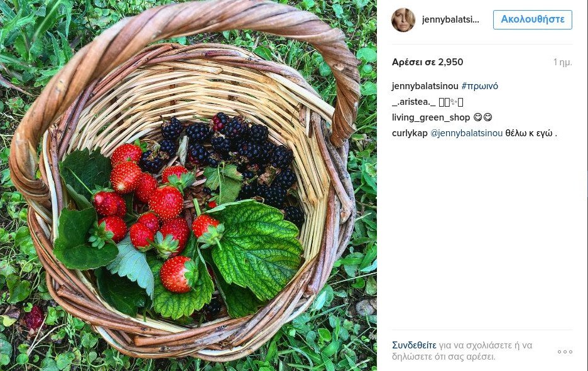Image resolution: width=588 pixels, height=371 pixels.
Task: View the Αρέσει σε 2,950 likes count
Action: coord(428,62)
